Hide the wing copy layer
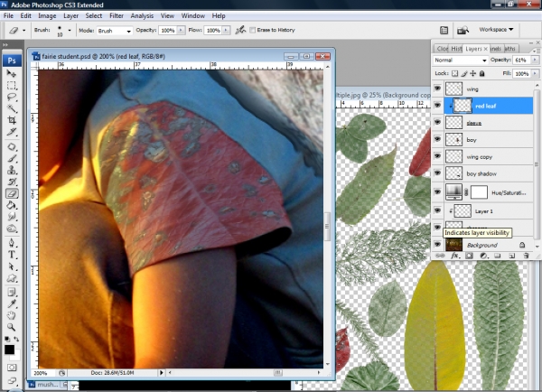The width and height of the screenshot is (542, 392). click(437, 156)
